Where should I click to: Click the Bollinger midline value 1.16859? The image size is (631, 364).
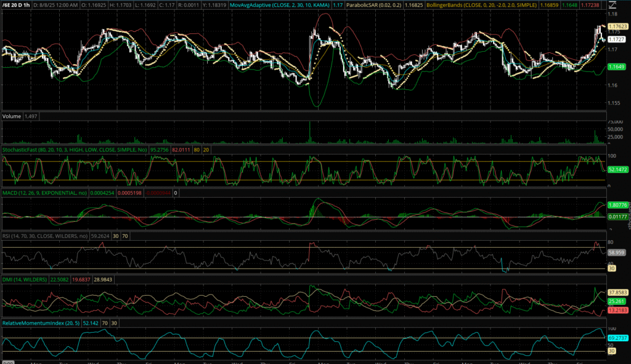tap(549, 5)
